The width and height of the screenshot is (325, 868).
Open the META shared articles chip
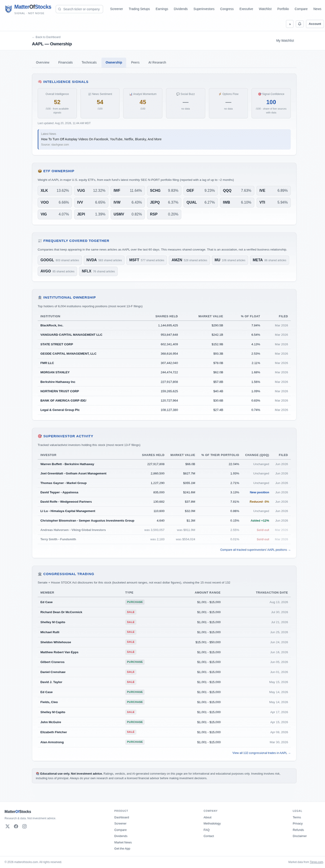coord(270,260)
